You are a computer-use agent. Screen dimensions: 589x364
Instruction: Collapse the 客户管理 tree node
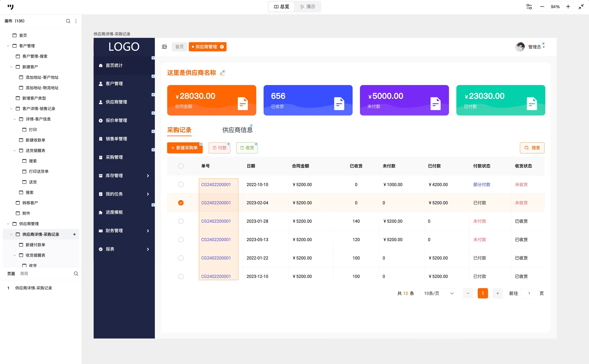click(8, 46)
